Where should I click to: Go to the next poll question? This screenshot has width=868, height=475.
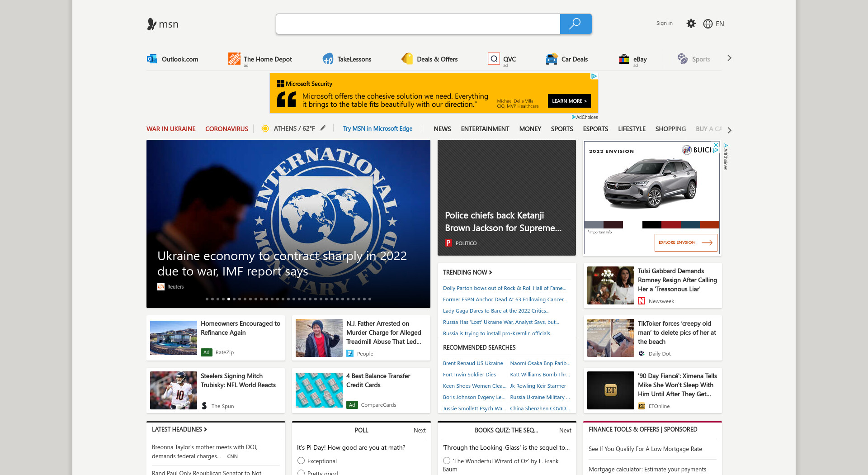pyautogui.click(x=420, y=430)
